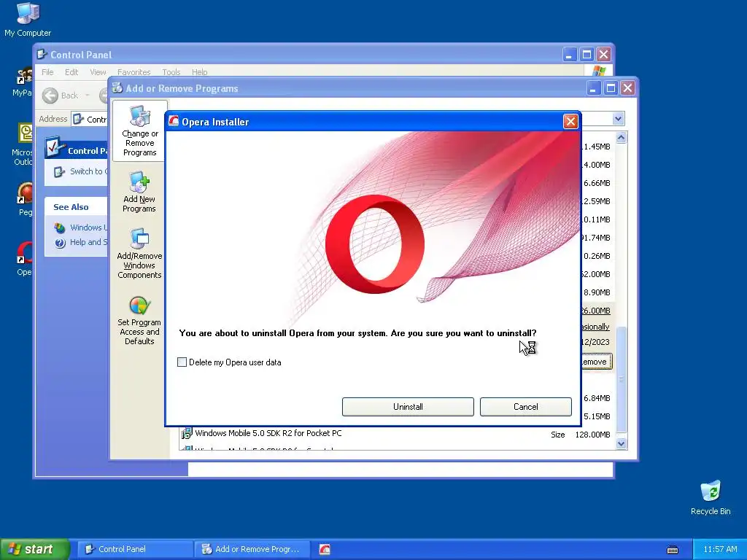Click the program list scroll up arrow

pyautogui.click(x=621, y=138)
